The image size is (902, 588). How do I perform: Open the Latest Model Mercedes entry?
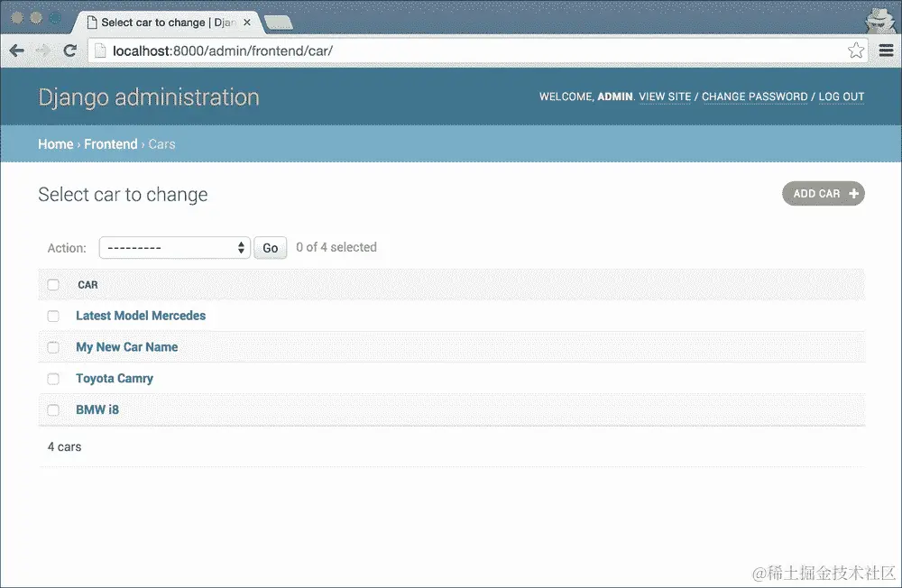[141, 316]
